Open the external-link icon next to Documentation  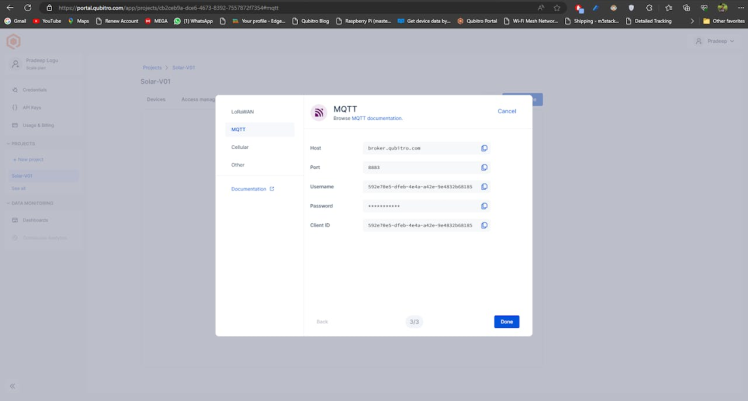click(x=272, y=189)
